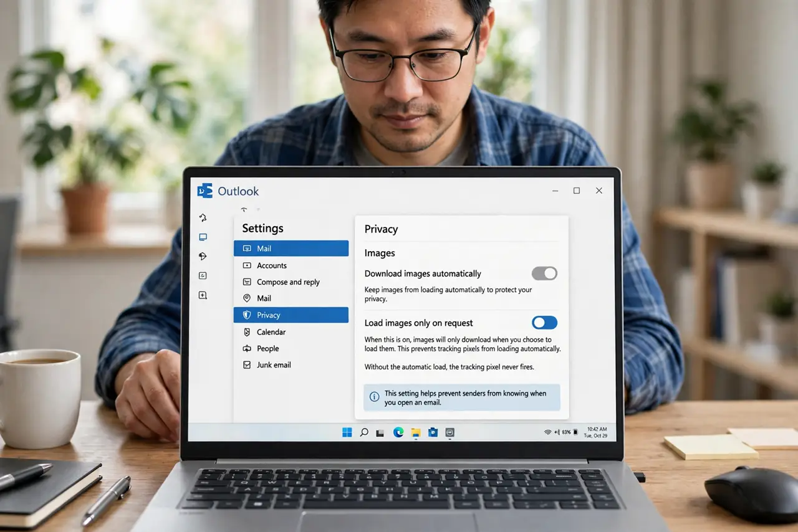Toggle Load images only on request switch
The image size is (798, 532).
pos(544,323)
